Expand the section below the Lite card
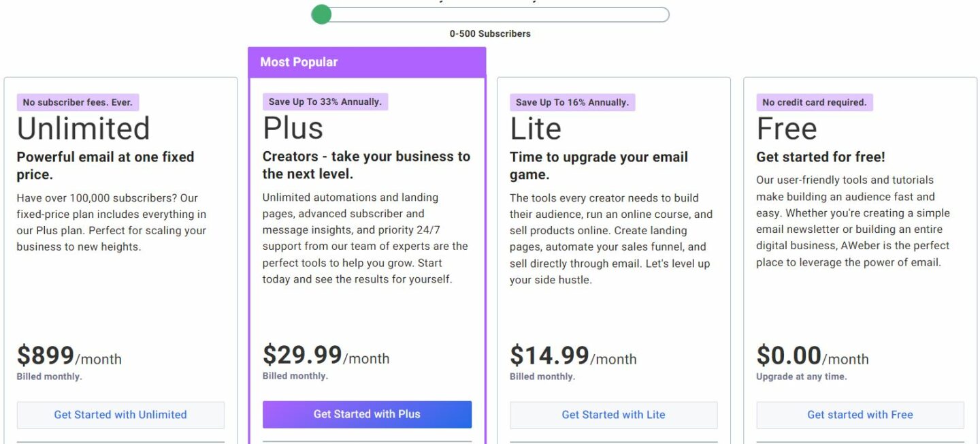Image resolution: width=980 pixels, height=444 pixels. coord(612,441)
